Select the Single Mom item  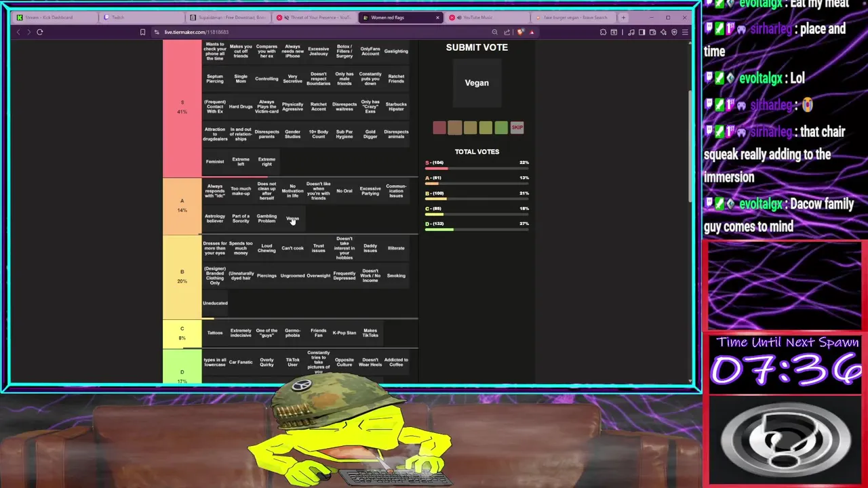click(241, 79)
